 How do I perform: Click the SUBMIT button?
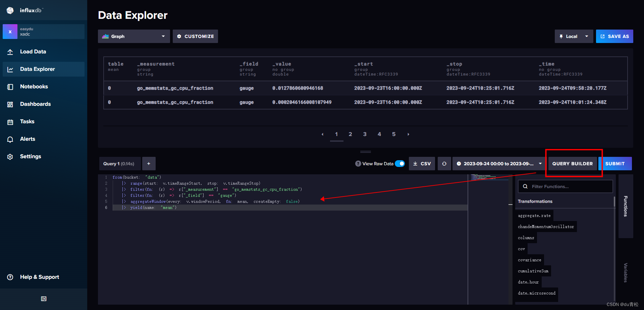615,164
